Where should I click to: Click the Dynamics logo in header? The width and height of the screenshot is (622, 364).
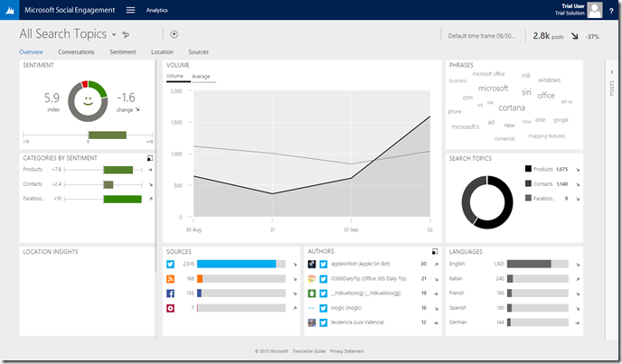point(10,10)
